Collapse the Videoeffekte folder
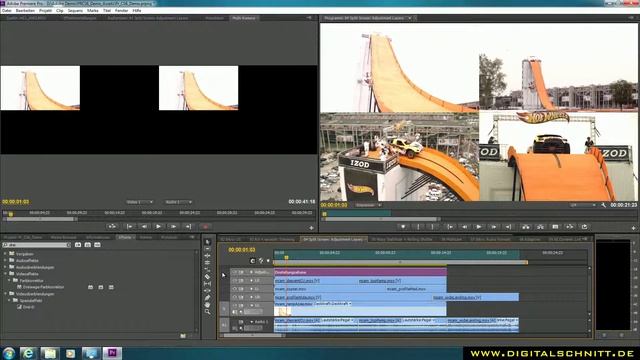 point(5,274)
